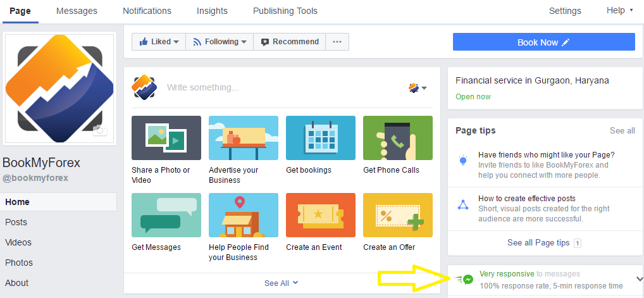Open the Messages tab
The image size is (644, 298).
pyautogui.click(x=77, y=11)
